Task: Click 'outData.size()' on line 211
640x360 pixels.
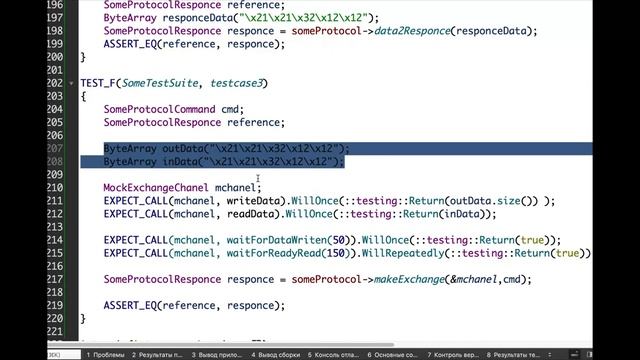Action: (491, 201)
